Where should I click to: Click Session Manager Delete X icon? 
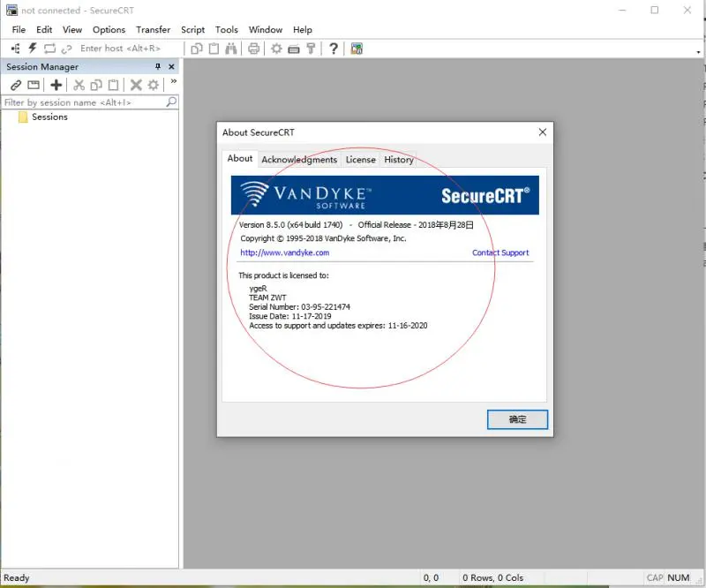pos(136,85)
